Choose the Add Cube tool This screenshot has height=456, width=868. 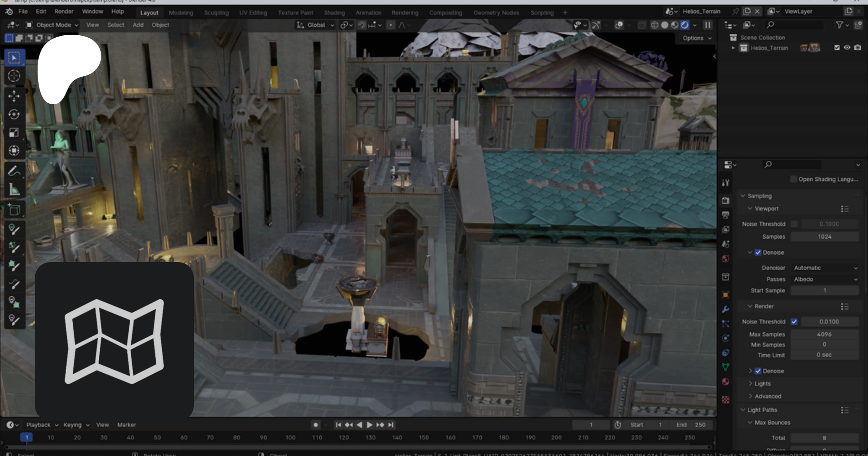(14, 209)
